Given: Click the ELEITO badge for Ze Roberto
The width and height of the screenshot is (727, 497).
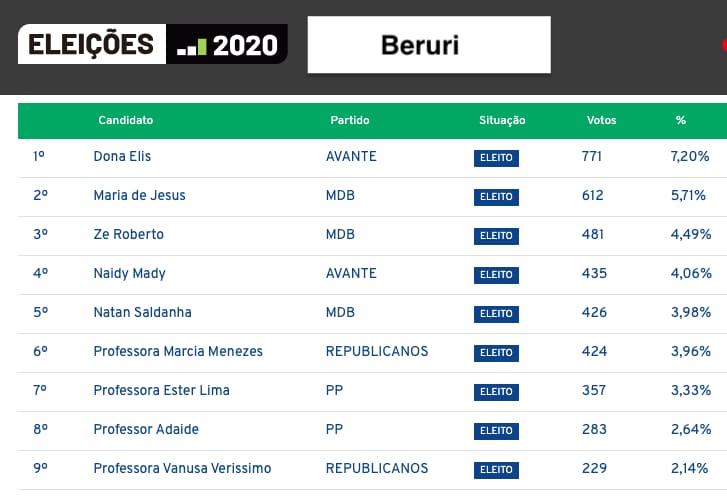Looking at the screenshot, I should pyautogui.click(x=496, y=235).
